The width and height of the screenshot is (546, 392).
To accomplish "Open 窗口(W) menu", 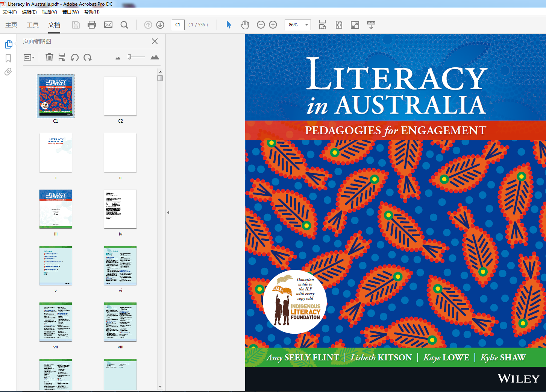I will 70,12.
